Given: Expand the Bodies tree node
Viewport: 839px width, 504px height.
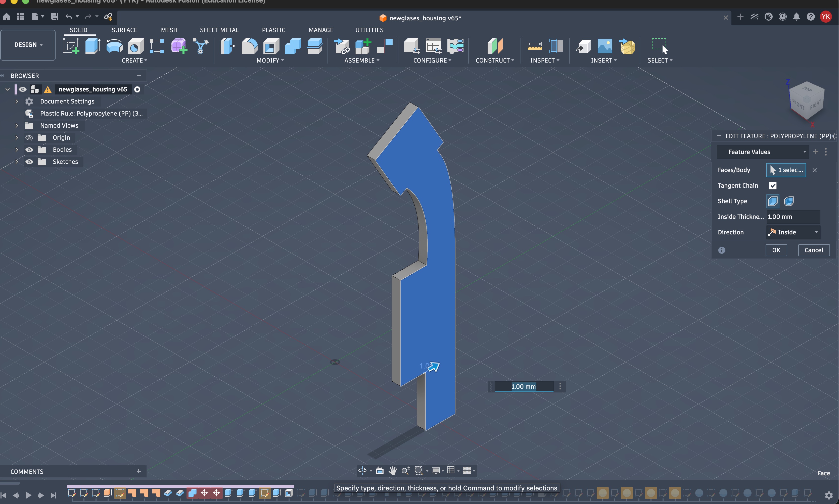Looking at the screenshot, I should tap(16, 150).
